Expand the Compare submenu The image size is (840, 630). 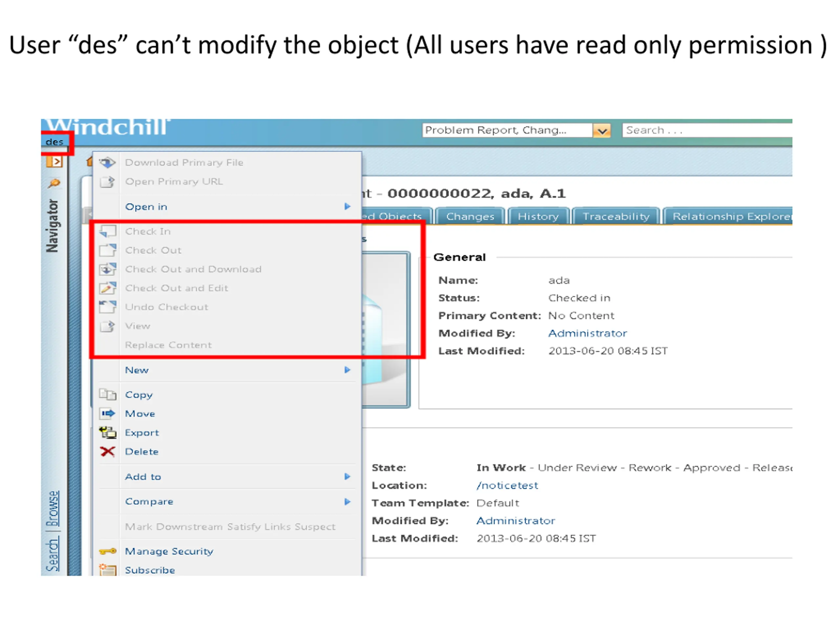tap(347, 502)
